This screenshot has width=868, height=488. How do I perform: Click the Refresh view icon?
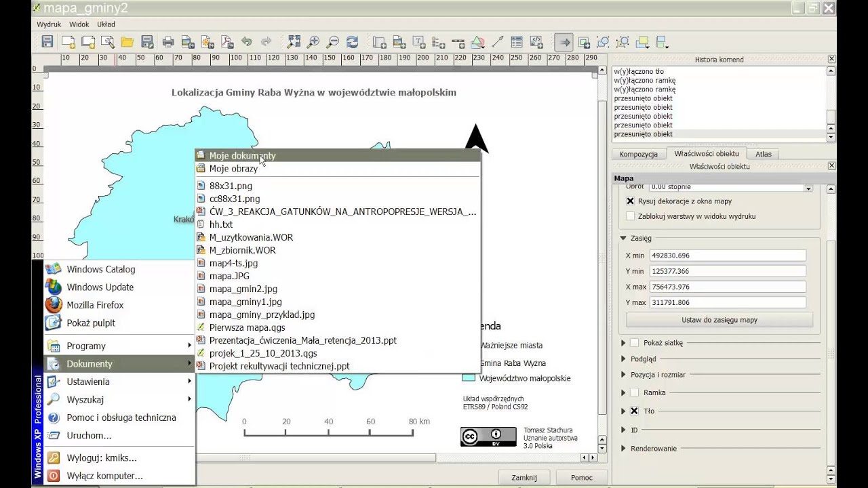click(352, 42)
